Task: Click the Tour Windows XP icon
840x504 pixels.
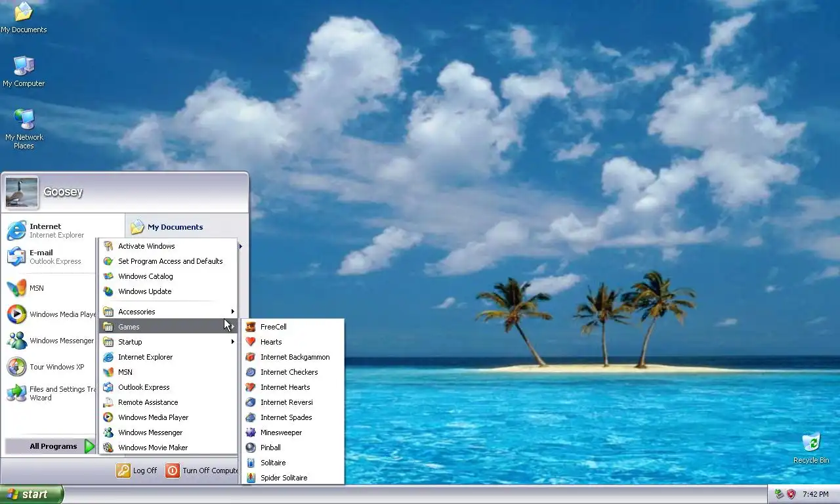Action: (16, 367)
